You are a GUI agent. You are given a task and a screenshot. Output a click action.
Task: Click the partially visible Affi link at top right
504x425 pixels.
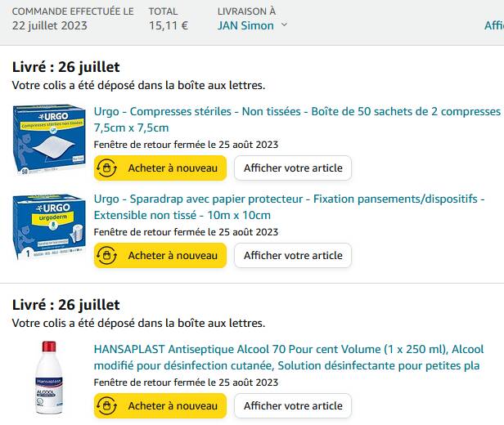tap(494, 25)
